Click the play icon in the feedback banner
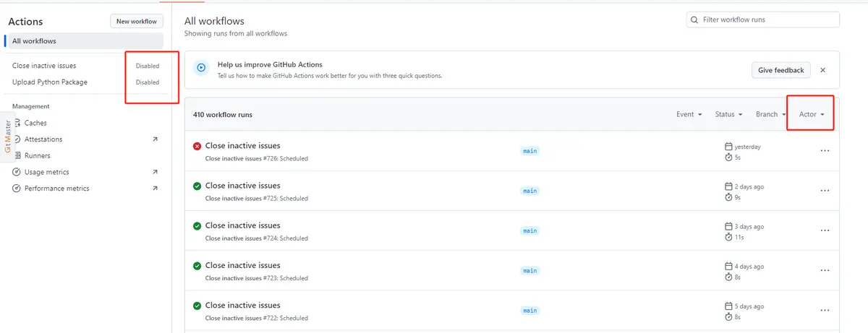The image size is (868, 333). point(202,69)
